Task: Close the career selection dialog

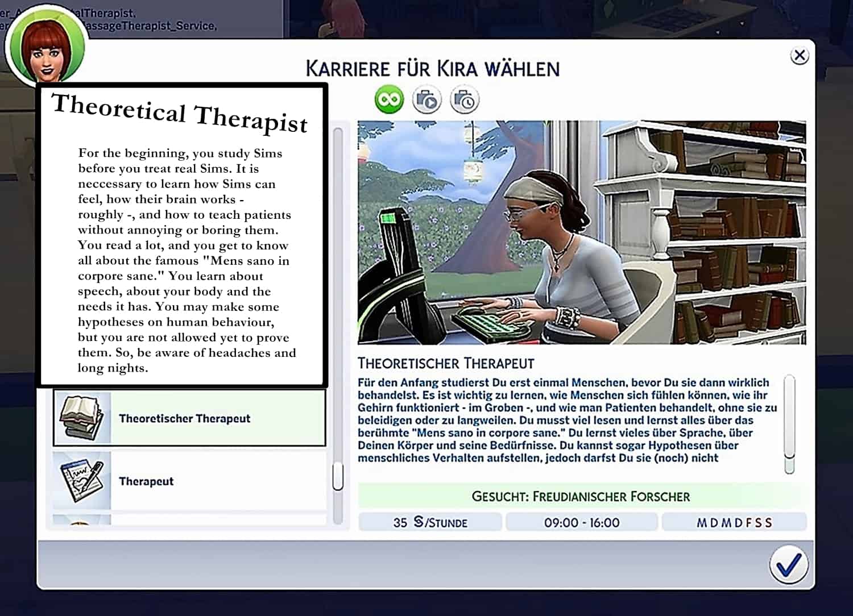Action: coord(800,56)
